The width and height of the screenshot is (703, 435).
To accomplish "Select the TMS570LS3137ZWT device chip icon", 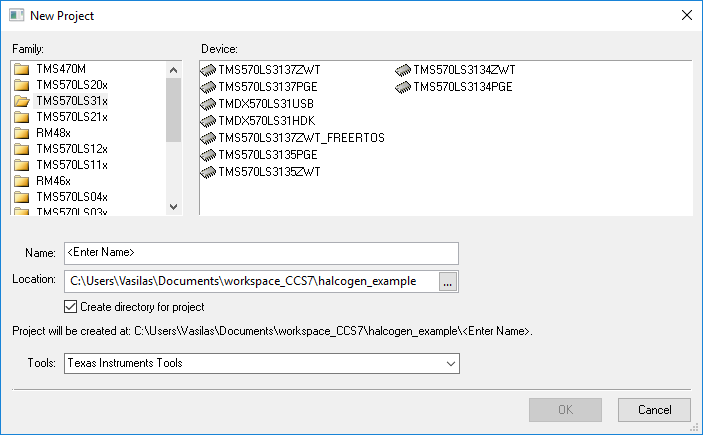I will point(208,70).
